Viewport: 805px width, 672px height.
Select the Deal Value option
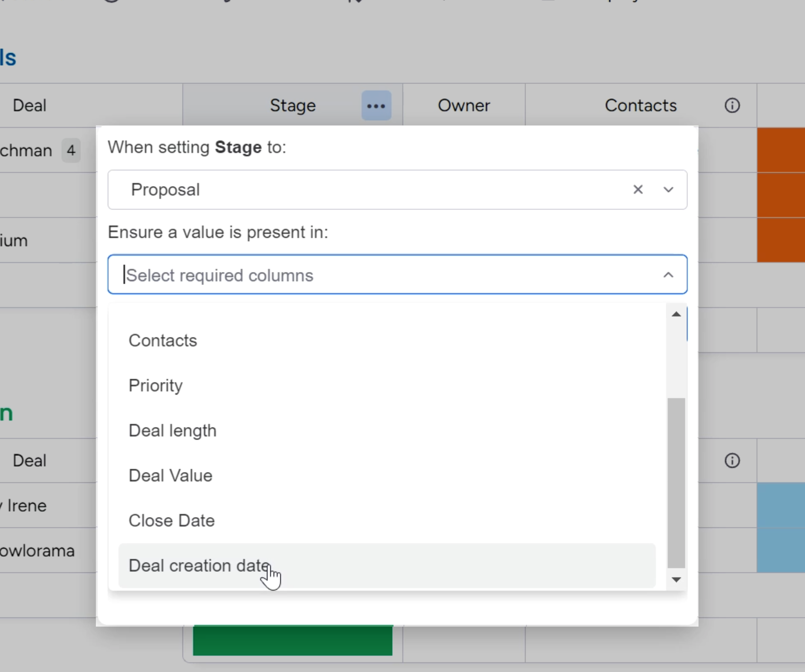pyautogui.click(x=171, y=475)
